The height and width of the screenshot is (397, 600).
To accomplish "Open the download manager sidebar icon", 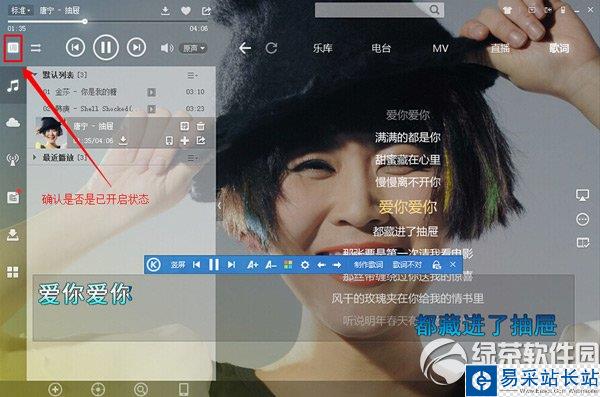I will [x=13, y=234].
